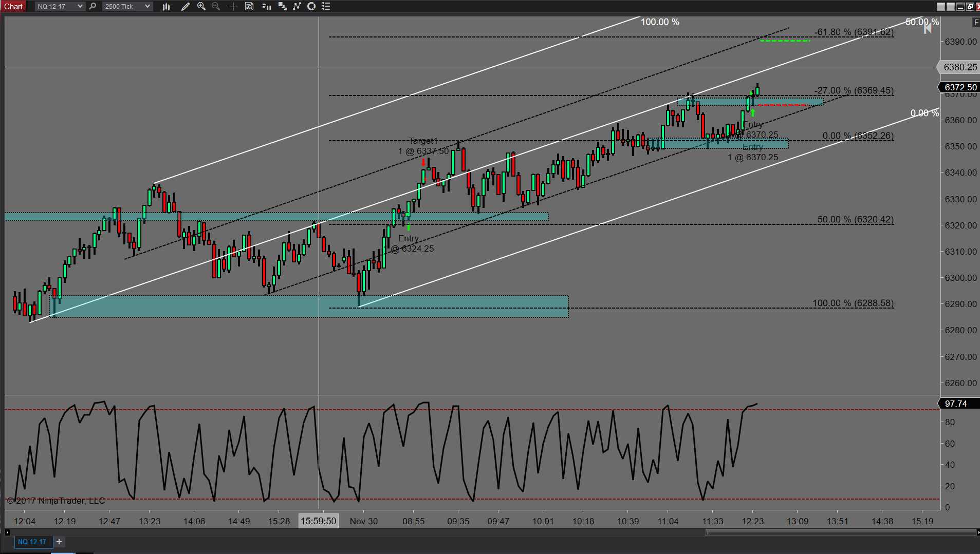
Task: Click the F button on price axis
Action: 976,23
